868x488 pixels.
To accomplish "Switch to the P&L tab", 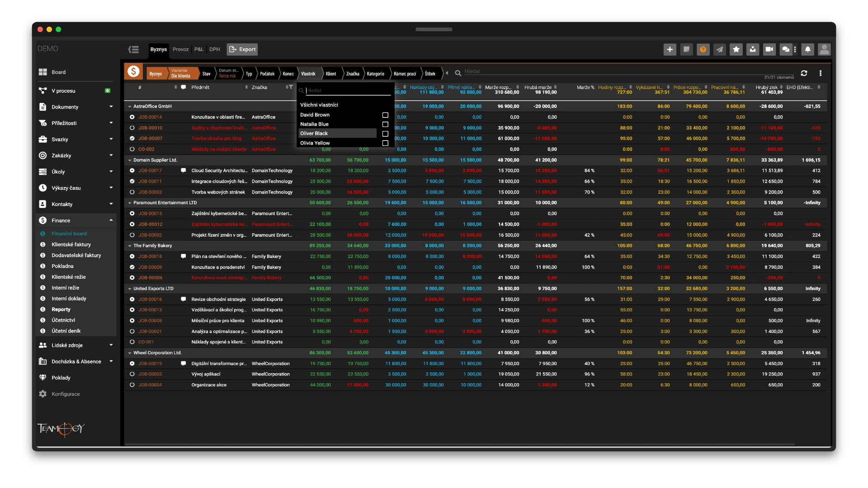I will [x=199, y=49].
